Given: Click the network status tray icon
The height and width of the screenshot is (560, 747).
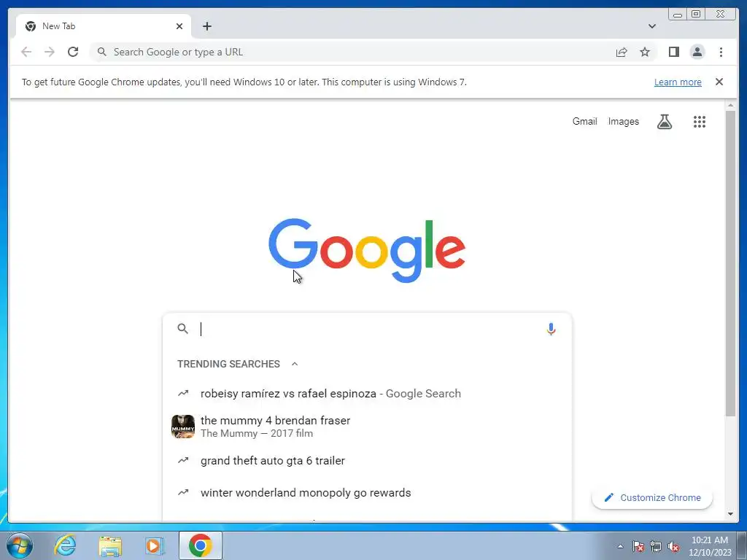Looking at the screenshot, I should [656, 546].
